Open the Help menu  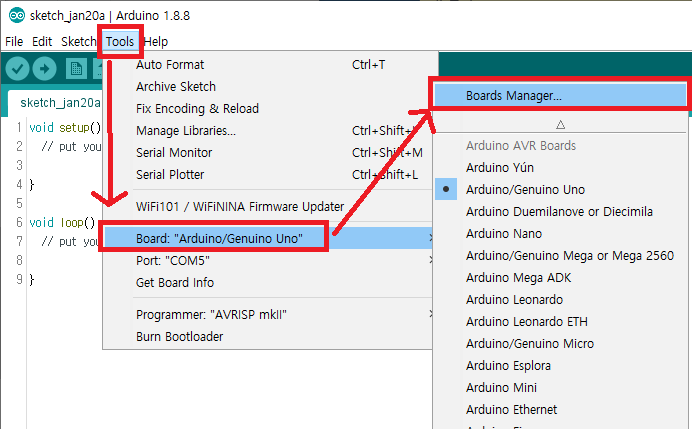[156, 41]
